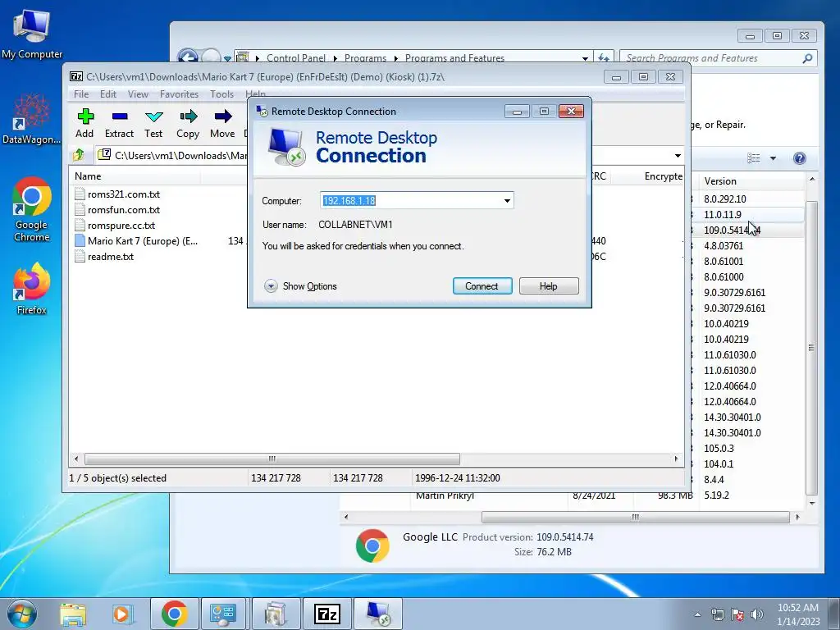This screenshot has height=630, width=840.
Task: Open Tools menu in 7-Zip
Action: pos(221,94)
